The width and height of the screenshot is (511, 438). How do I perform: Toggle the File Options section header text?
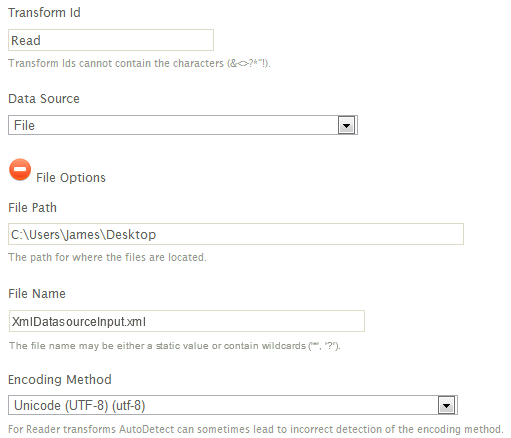click(71, 178)
